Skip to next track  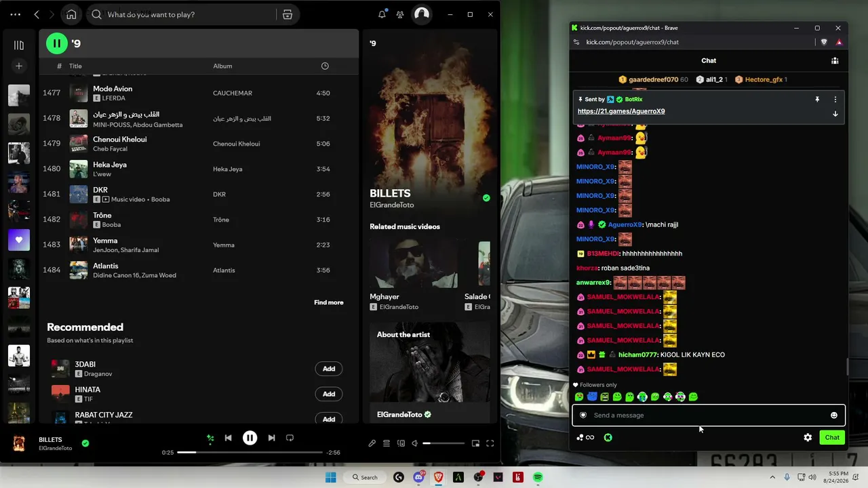271,438
